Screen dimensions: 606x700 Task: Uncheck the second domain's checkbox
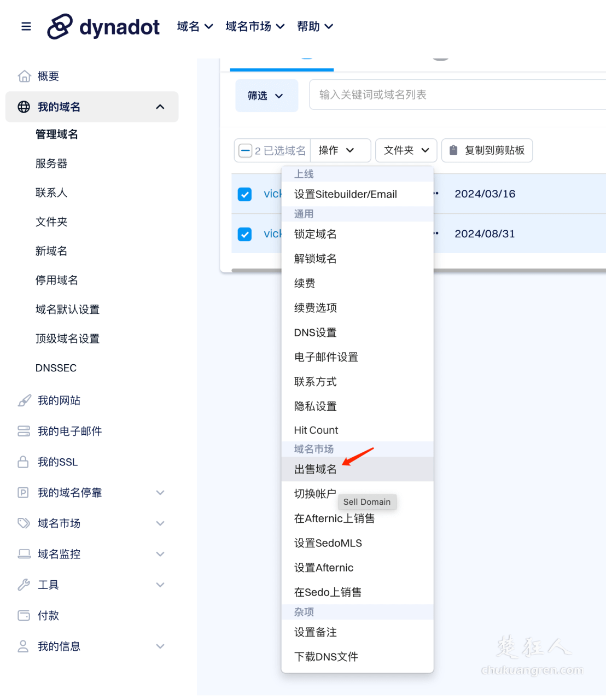244,234
